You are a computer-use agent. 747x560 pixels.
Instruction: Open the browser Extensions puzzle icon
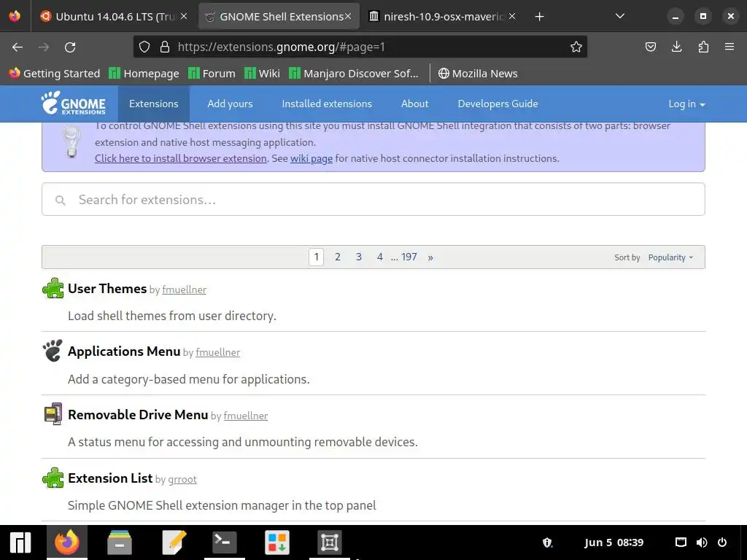click(x=703, y=47)
